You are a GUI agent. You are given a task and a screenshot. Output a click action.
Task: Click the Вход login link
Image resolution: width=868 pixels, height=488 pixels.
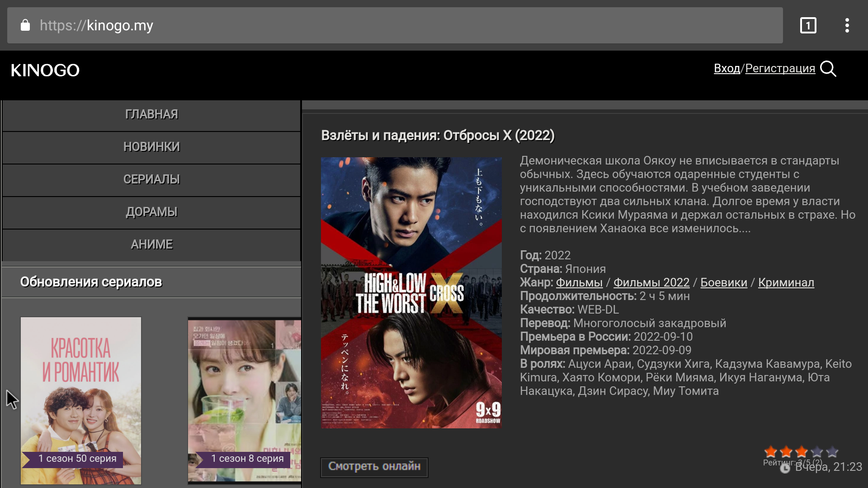pyautogui.click(x=726, y=68)
